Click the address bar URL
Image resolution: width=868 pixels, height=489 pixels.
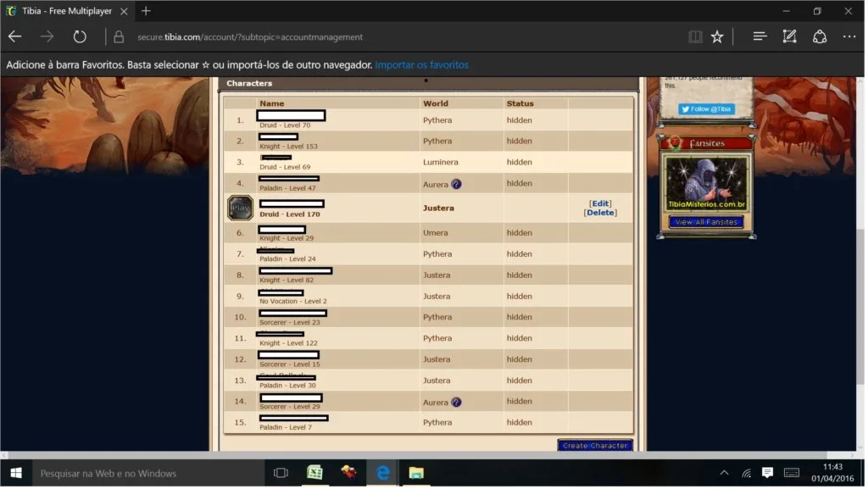coord(250,37)
